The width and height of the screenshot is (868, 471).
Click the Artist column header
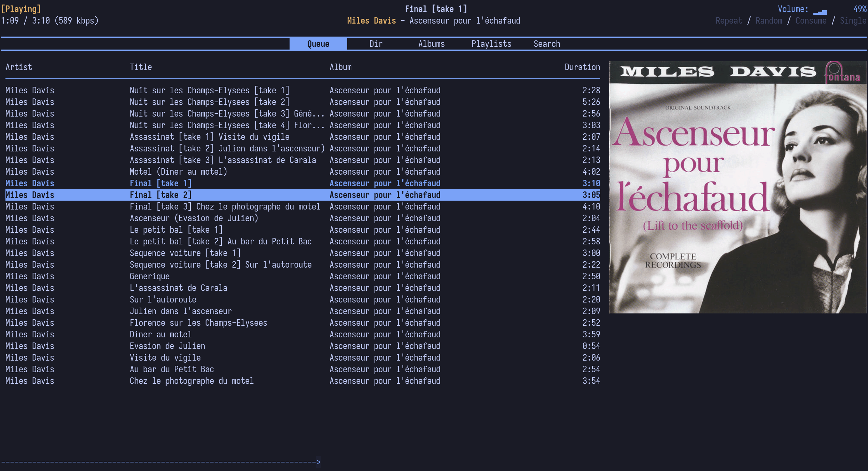[x=19, y=67]
